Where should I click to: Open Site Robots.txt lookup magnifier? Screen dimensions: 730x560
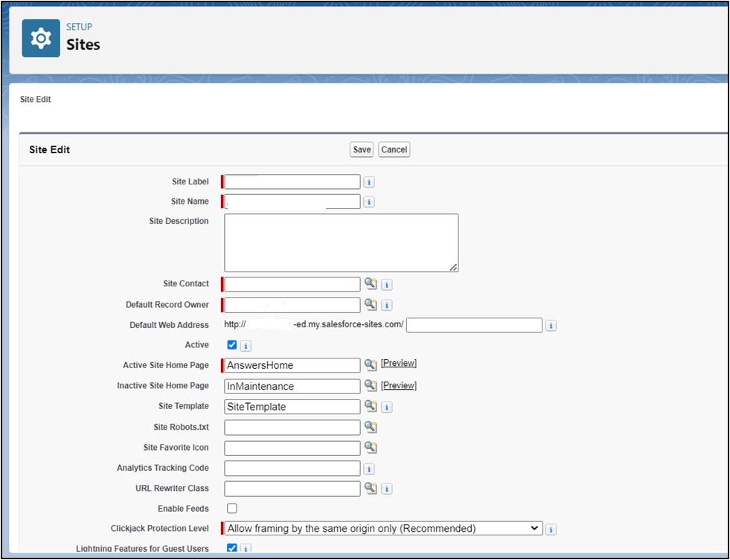(371, 427)
